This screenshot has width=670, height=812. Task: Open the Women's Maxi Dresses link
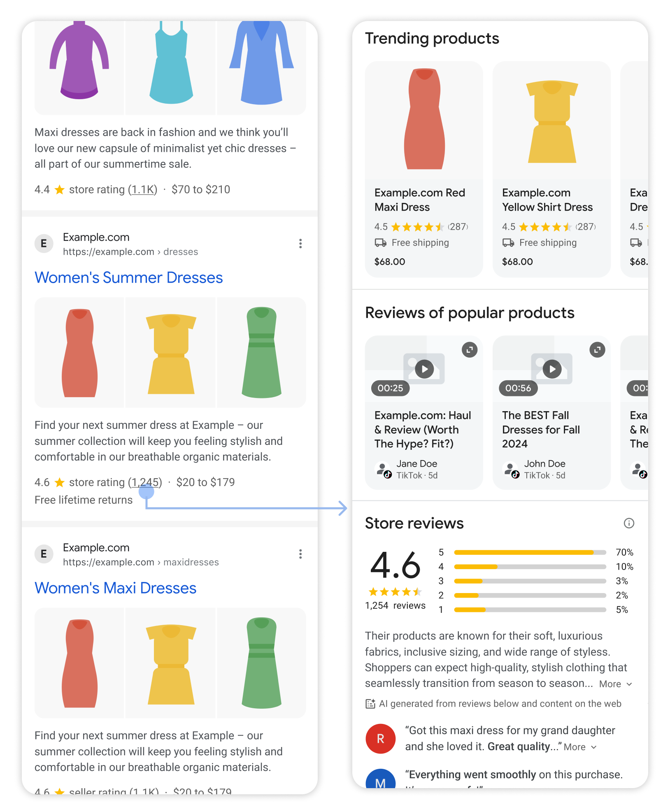coord(116,588)
